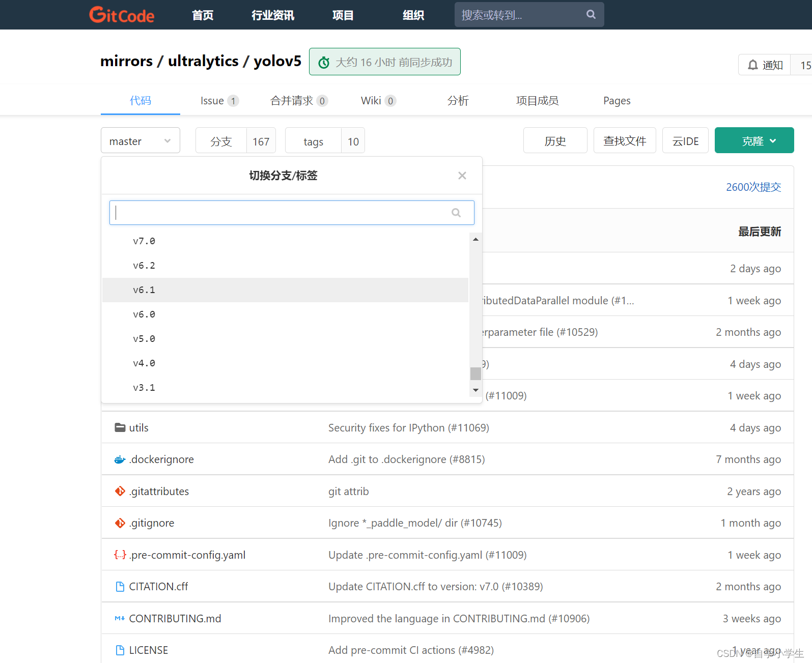Open the 行业资讯 nav item

pos(273,15)
